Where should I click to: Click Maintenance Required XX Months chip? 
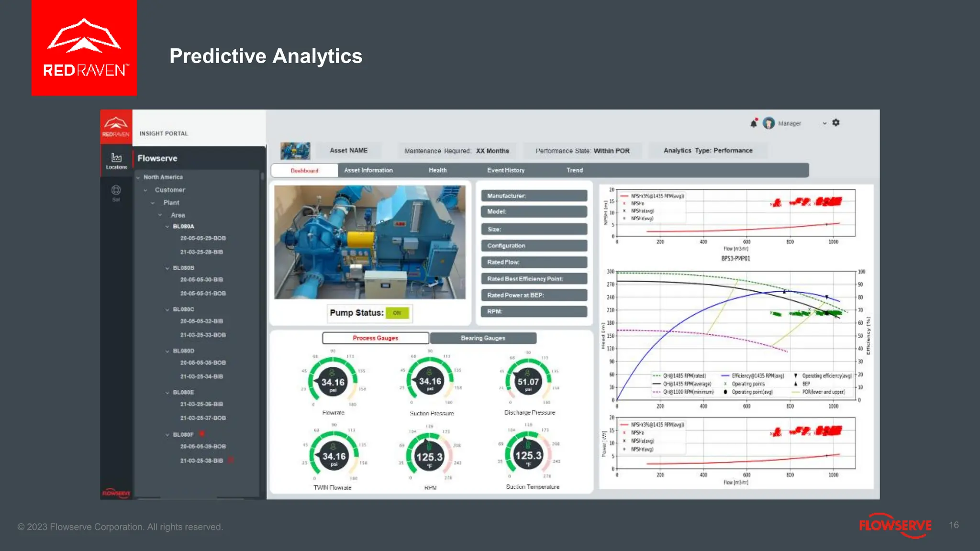tap(457, 151)
